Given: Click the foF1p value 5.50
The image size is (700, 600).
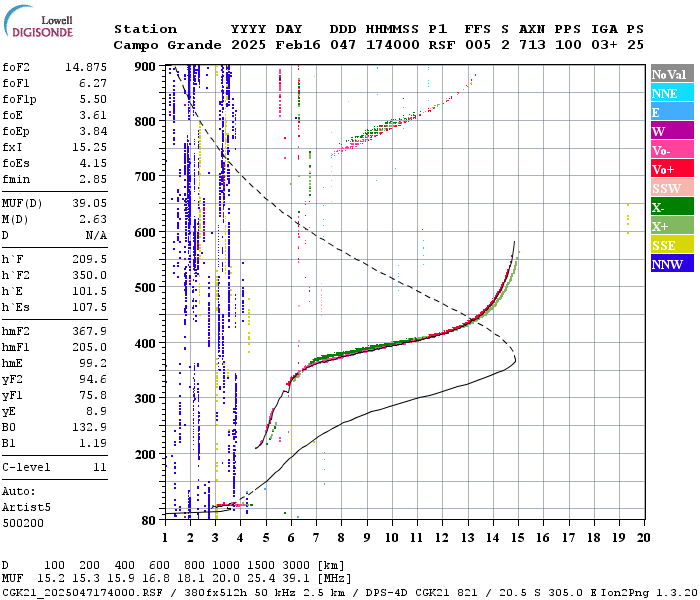Looking at the screenshot, I should (93, 100).
